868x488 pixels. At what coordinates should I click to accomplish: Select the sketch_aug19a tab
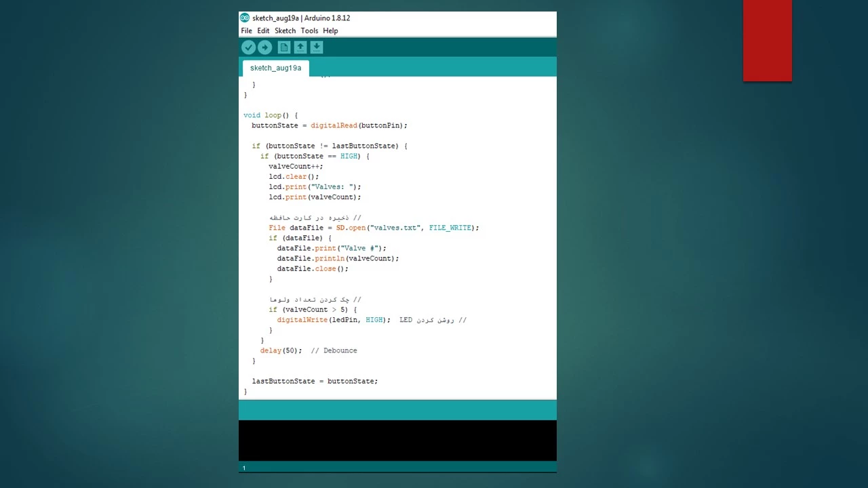(x=275, y=68)
